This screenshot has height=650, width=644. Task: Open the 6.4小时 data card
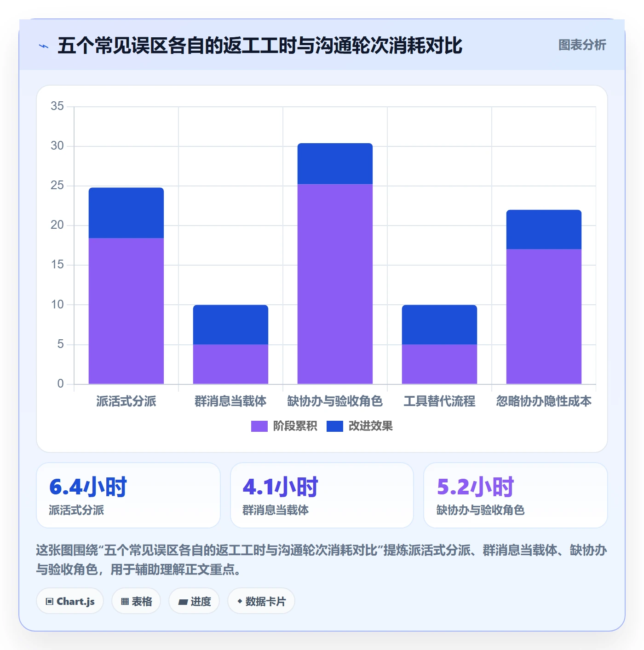(x=128, y=495)
